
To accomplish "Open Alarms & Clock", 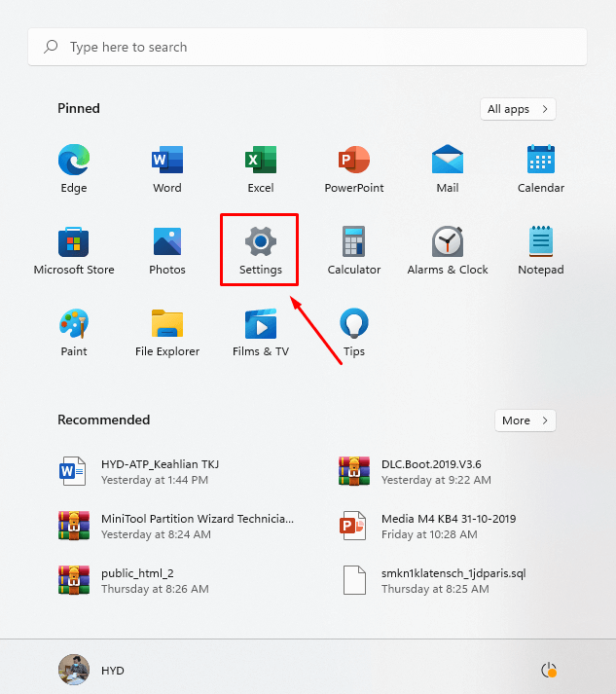I will pos(448,242).
